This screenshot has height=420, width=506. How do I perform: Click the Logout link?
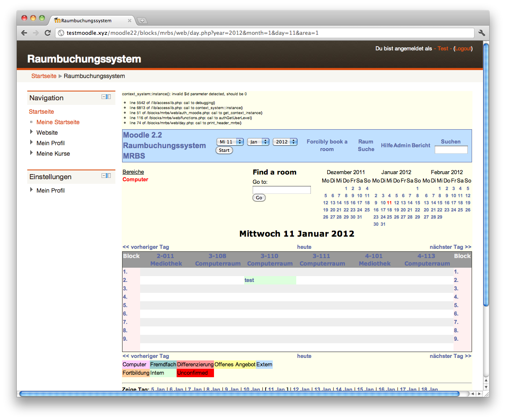463,49
